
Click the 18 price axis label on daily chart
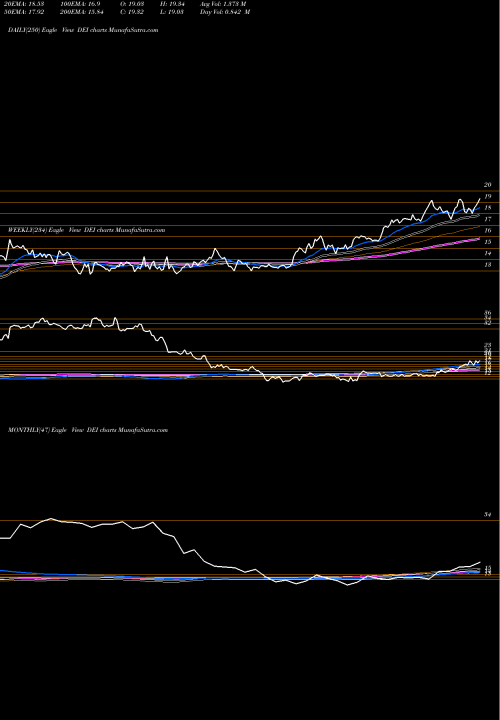[488, 208]
